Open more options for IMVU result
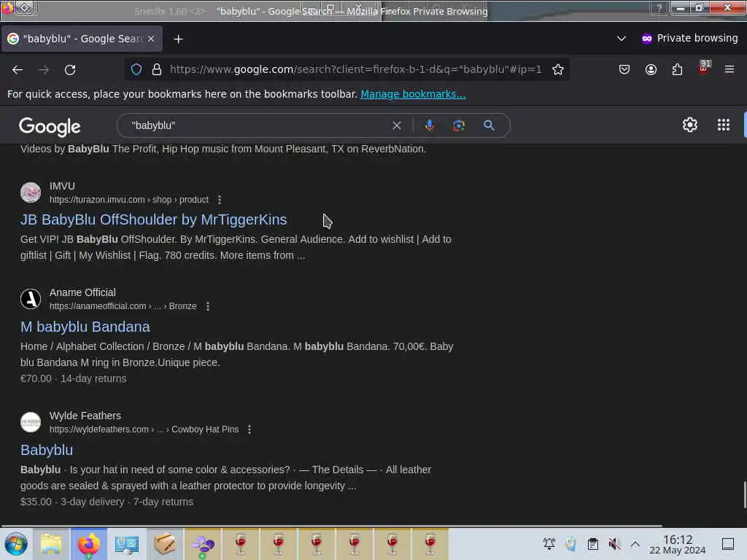 (x=219, y=200)
